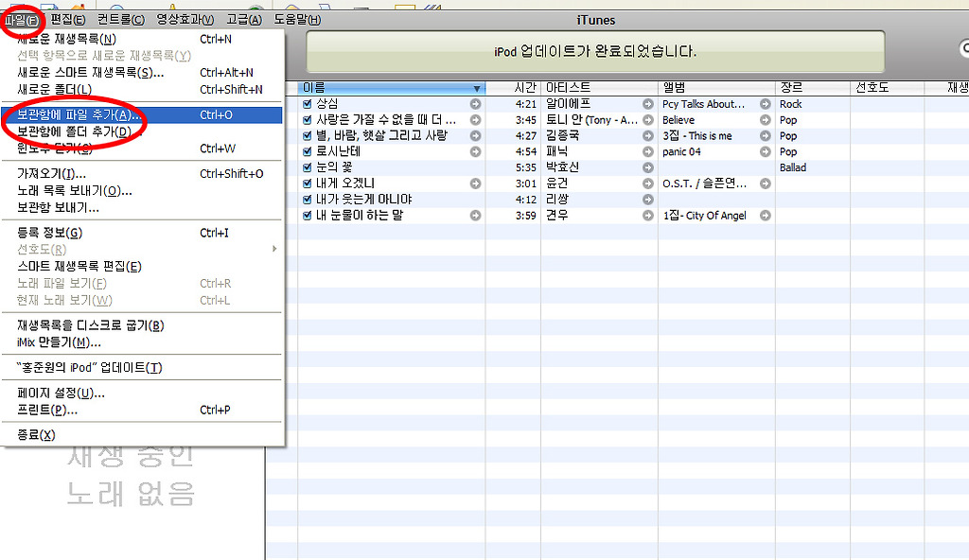
Task: Click the arrow icon next to artist 알이에프
Action: click(648, 104)
